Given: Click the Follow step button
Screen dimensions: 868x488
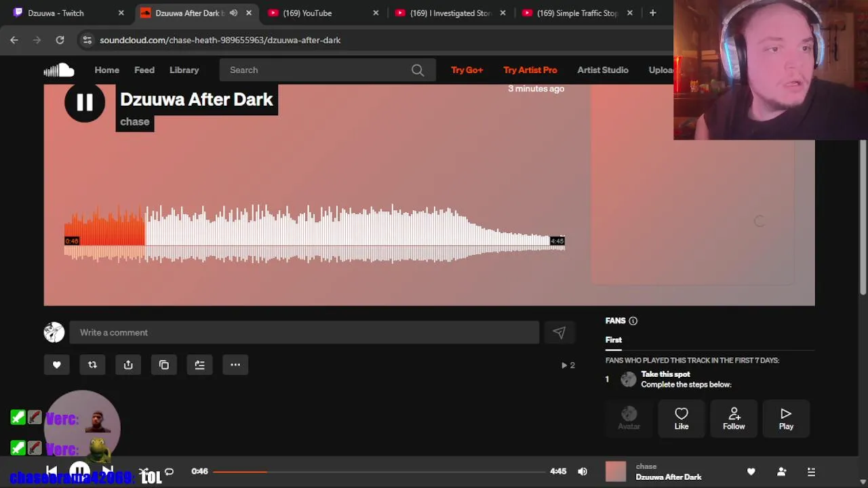Looking at the screenshot, I should point(734,419).
